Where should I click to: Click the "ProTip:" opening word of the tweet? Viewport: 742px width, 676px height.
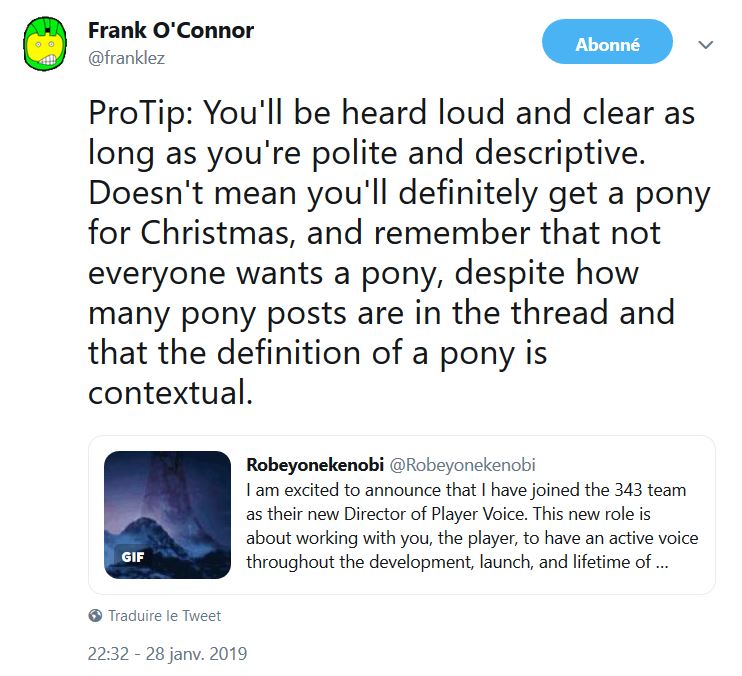coord(140,113)
